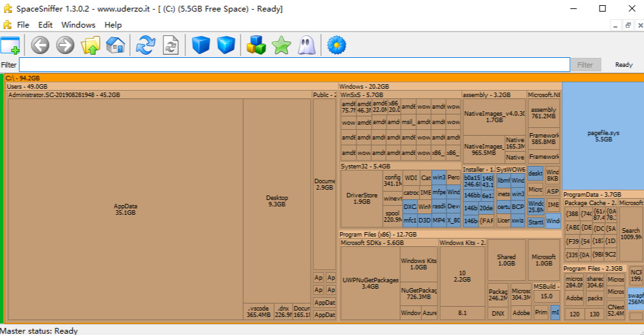This screenshot has width=644, height=335.
Task: Click the New View icon with green plus
Action: (x=11, y=45)
